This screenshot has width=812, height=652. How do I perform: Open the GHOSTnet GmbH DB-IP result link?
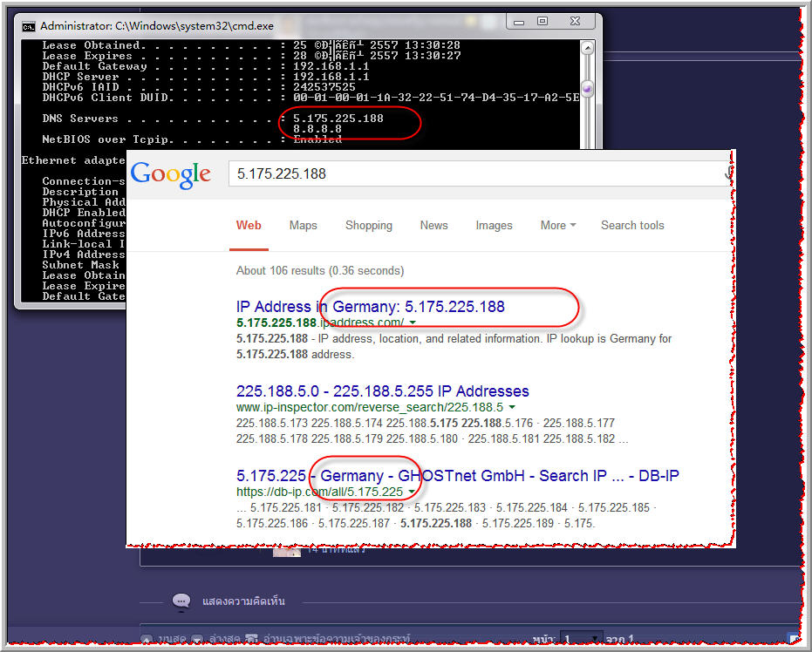(x=458, y=476)
